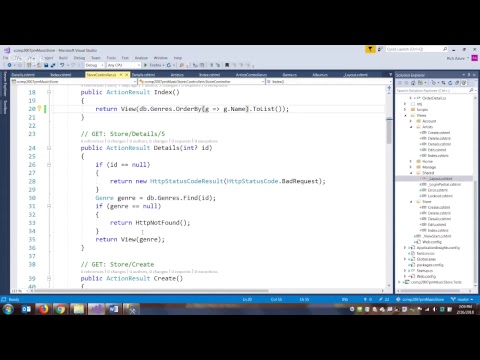
Task: Switch to the Album.cs tab
Action: click(320, 75)
